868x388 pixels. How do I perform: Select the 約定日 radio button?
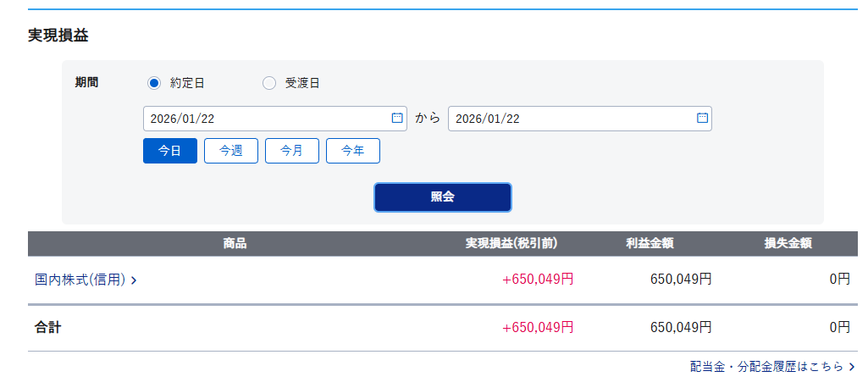(154, 83)
